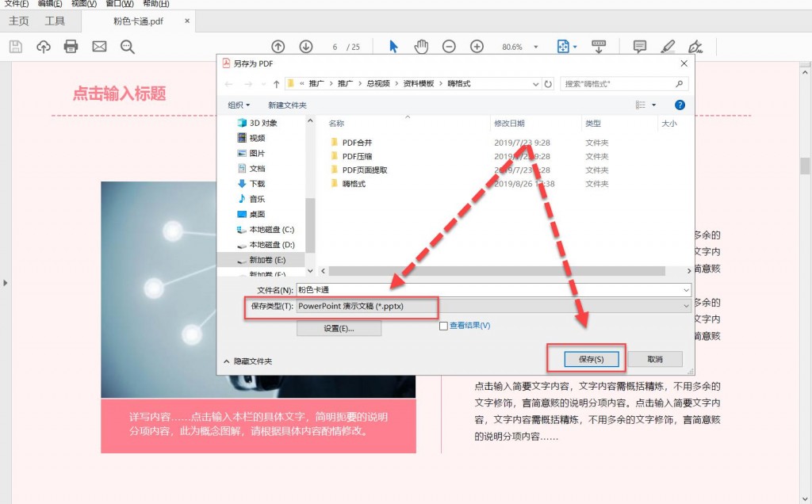Open the 帮助 menu
Image resolution: width=812 pixels, height=504 pixels.
point(156,4)
